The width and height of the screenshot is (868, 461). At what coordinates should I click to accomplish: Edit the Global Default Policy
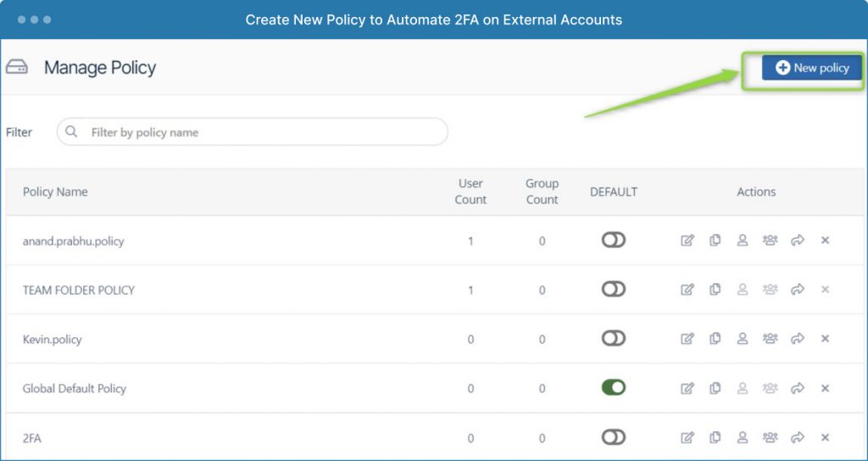pyautogui.click(x=687, y=388)
